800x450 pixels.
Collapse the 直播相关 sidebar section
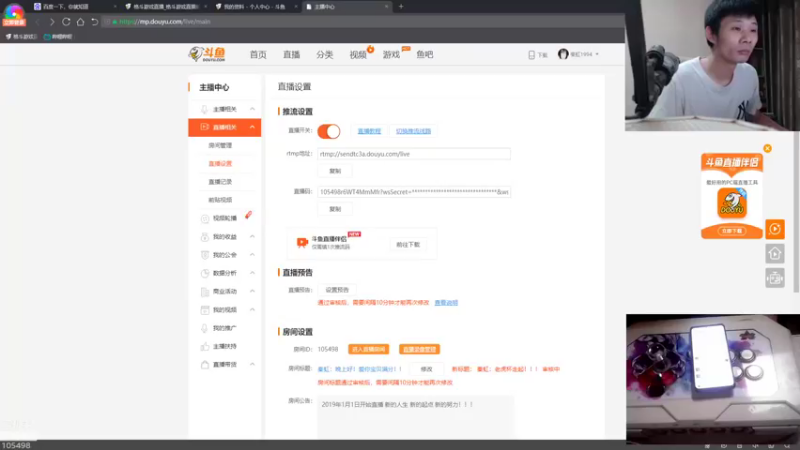[252, 127]
